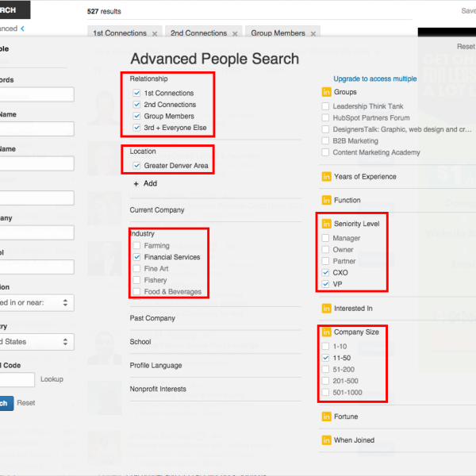Expand the School section

[140, 342]
